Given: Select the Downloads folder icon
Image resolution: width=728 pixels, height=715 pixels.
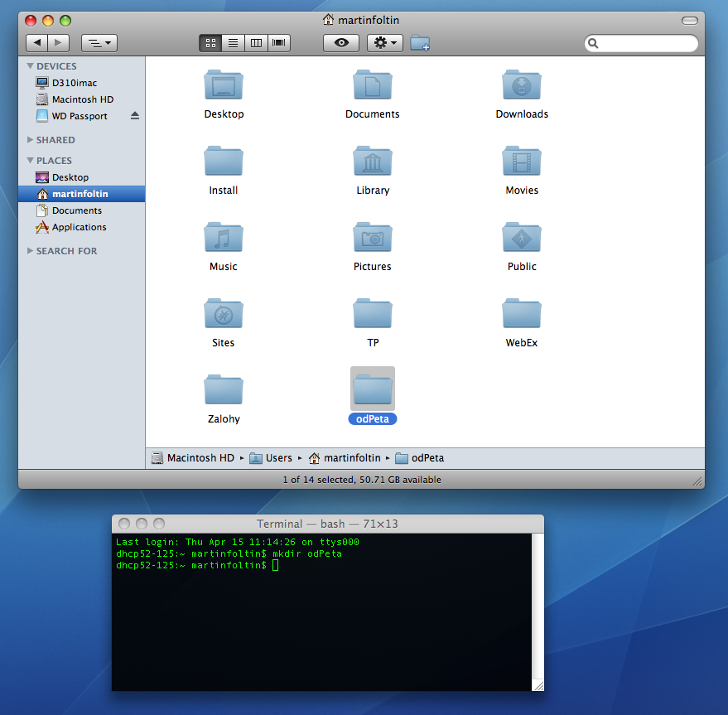Looking at the screenshot, I should (522, 85).
